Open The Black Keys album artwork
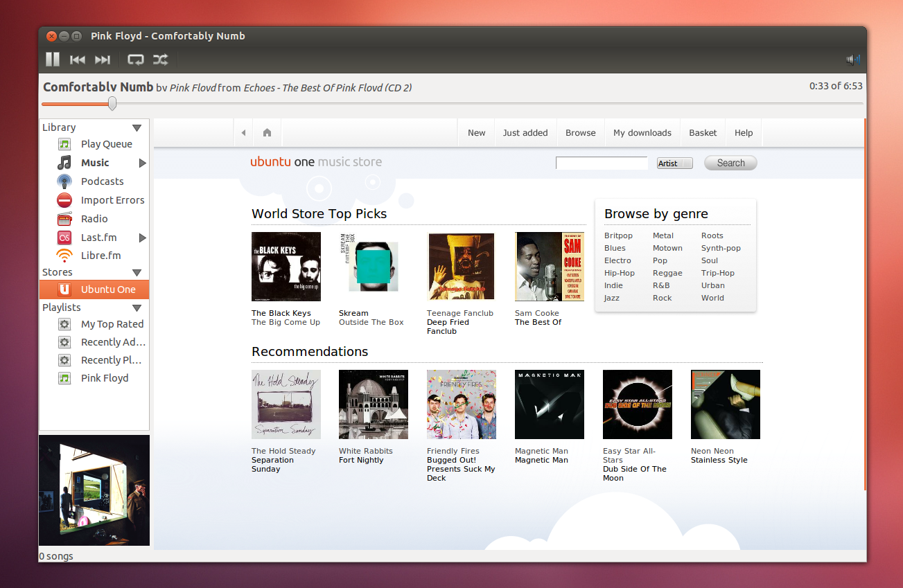Viewport: 903px width, 588px height. (286, 267)
